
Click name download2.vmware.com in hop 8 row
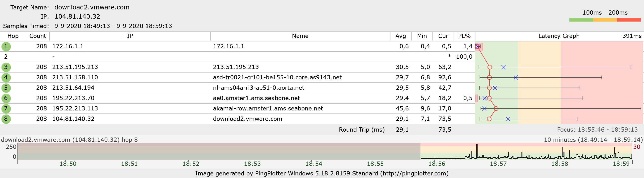[x=247, y=119]
